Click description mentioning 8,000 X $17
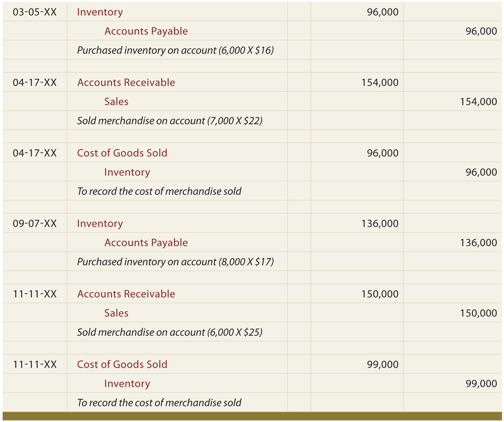The width and height of the screenshot is (504, 422). pyautogui.click(x=175, y=262)
